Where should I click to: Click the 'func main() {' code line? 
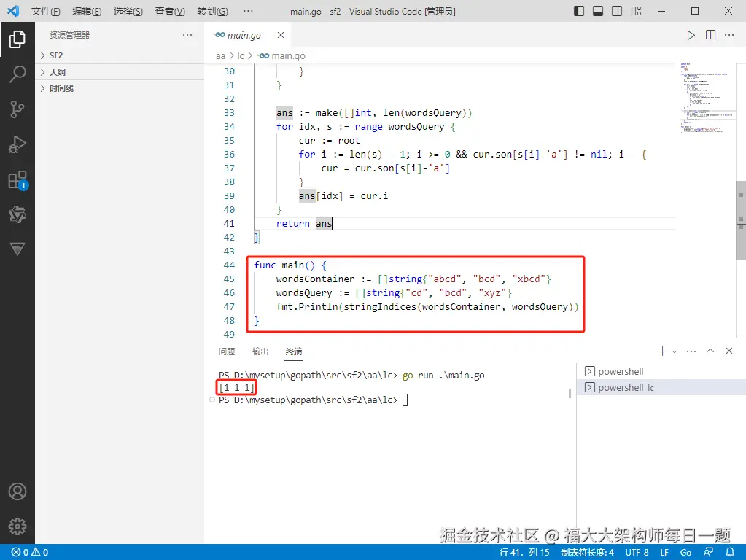tap(290, 265)
